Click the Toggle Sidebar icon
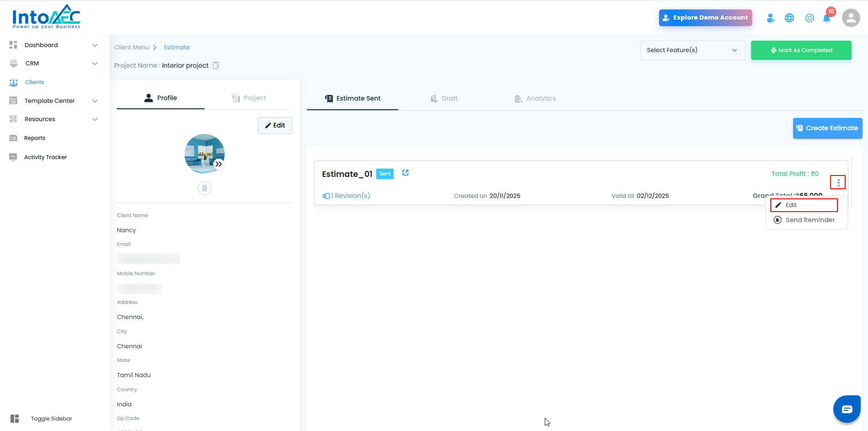 (x=15, y=419)
